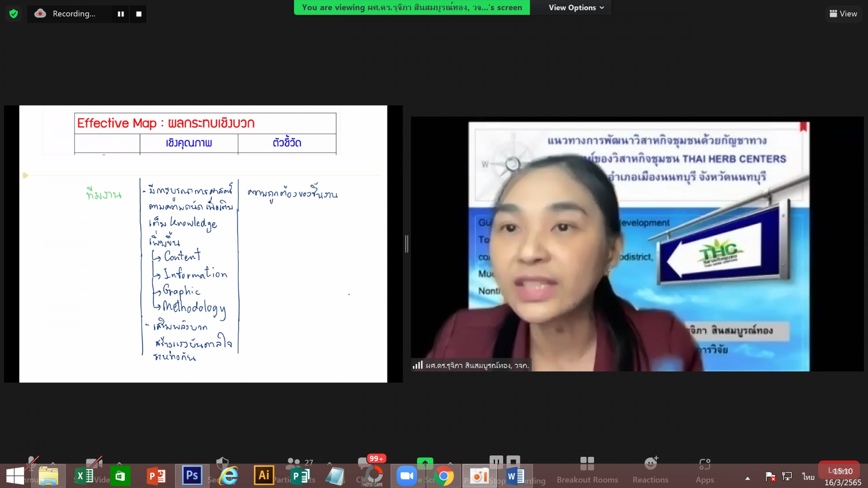Select the speaker's video tile
The image size is (868, 488).
637,244
